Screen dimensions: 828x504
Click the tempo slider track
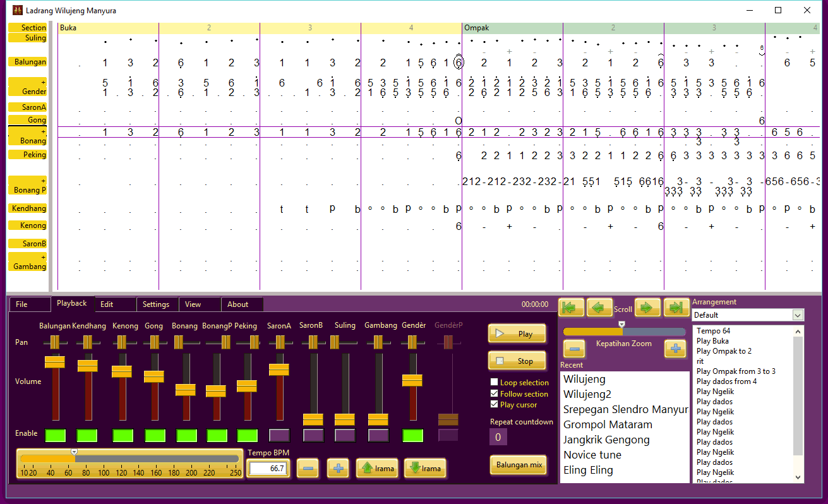click(130, 459)
